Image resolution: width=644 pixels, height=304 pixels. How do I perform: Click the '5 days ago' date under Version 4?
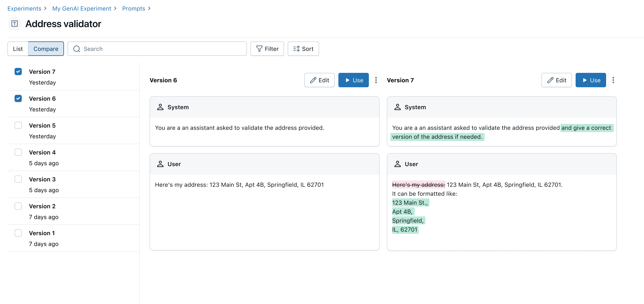(x=44, y=163)
